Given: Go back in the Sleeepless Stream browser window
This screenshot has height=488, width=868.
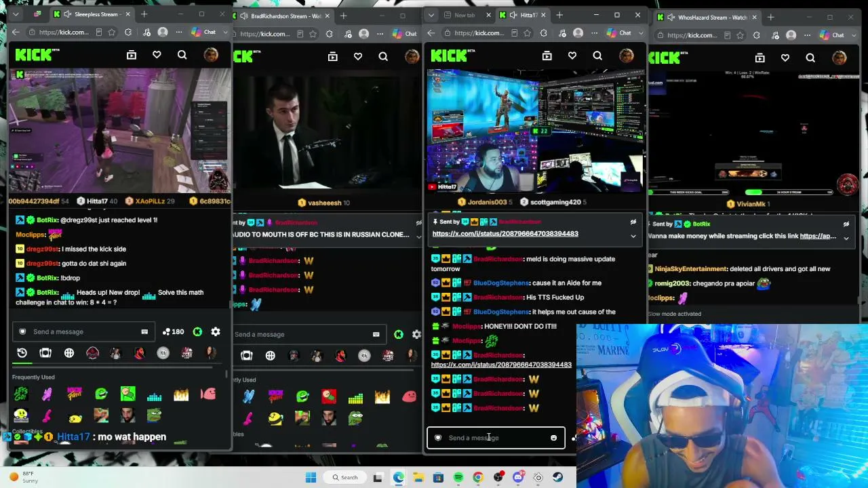Looking at the screenshot, I should [16, 32].
